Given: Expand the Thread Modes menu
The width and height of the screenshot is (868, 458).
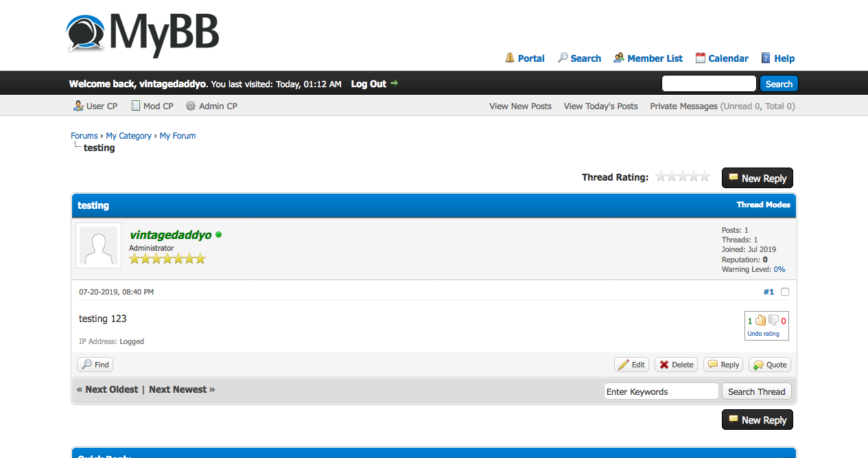Looking at the screenshot, I should pos(763,205).
